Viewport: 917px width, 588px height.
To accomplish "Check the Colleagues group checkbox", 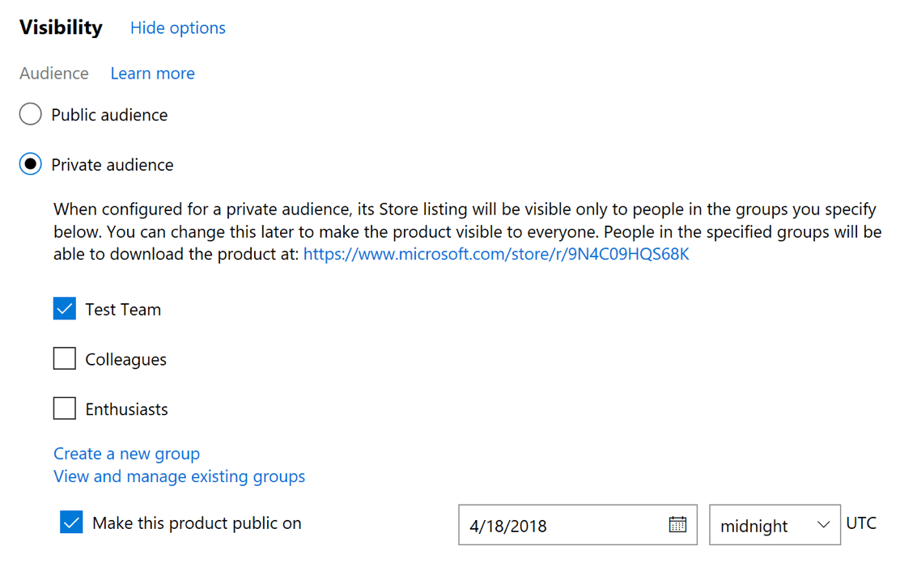I will click(64, 358).
